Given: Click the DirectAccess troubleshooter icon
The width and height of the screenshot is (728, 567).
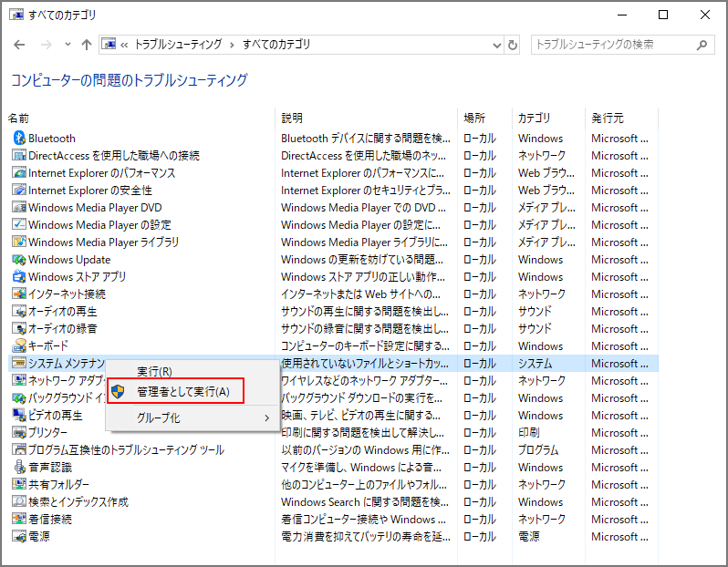Looking at the screenshot, I should click(19, 156).
